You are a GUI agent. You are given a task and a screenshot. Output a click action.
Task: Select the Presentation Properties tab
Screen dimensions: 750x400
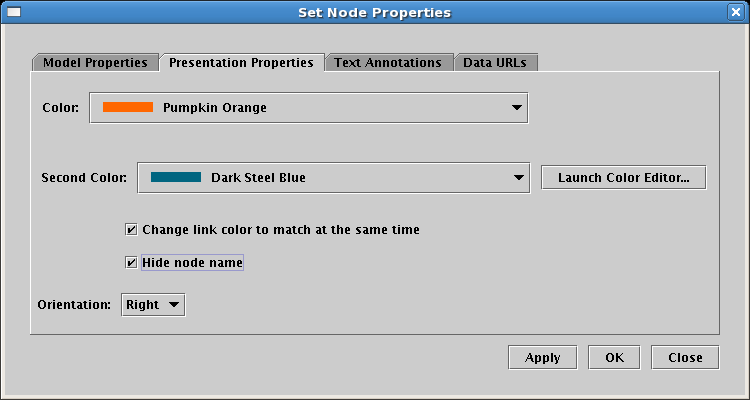point(241,62)
